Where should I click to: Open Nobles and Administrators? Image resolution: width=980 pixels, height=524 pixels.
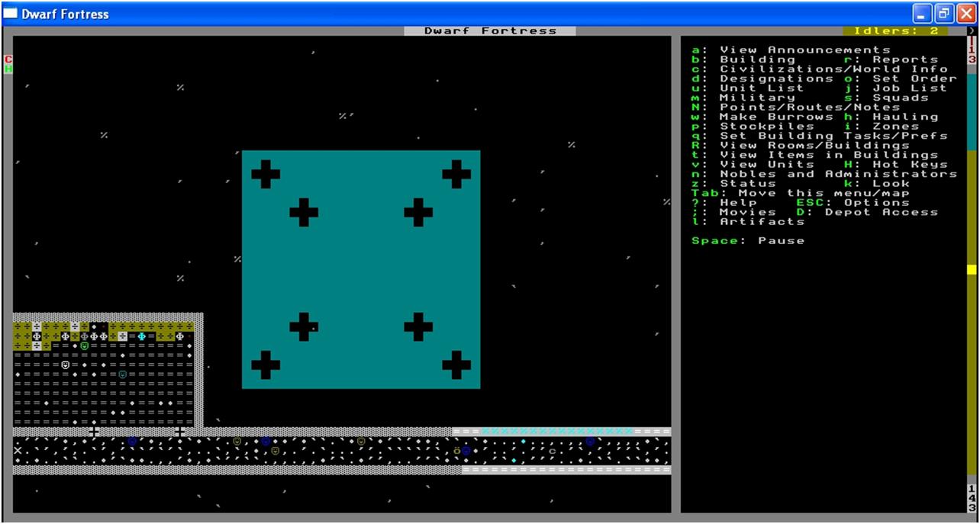[824, 174]
